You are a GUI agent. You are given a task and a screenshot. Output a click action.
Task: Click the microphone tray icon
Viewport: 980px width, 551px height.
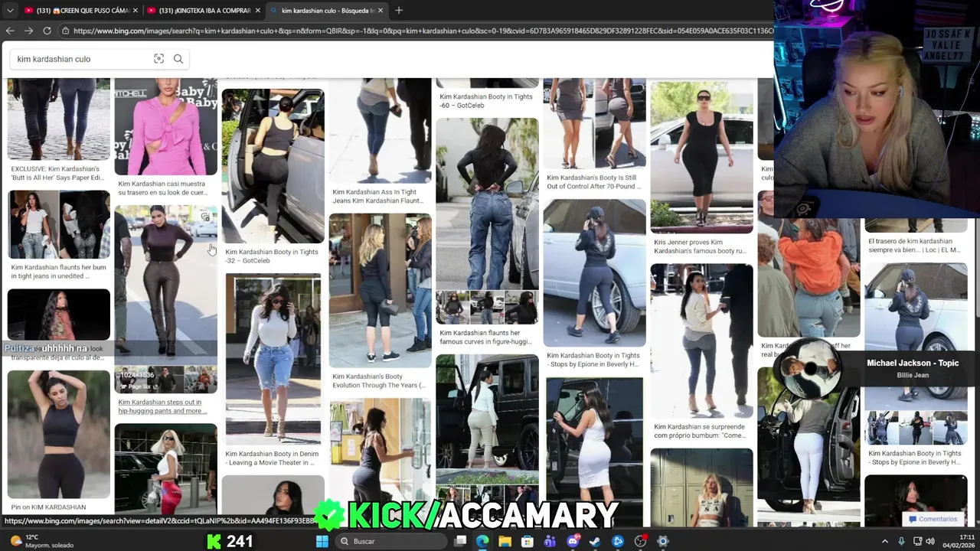[901, 541]
